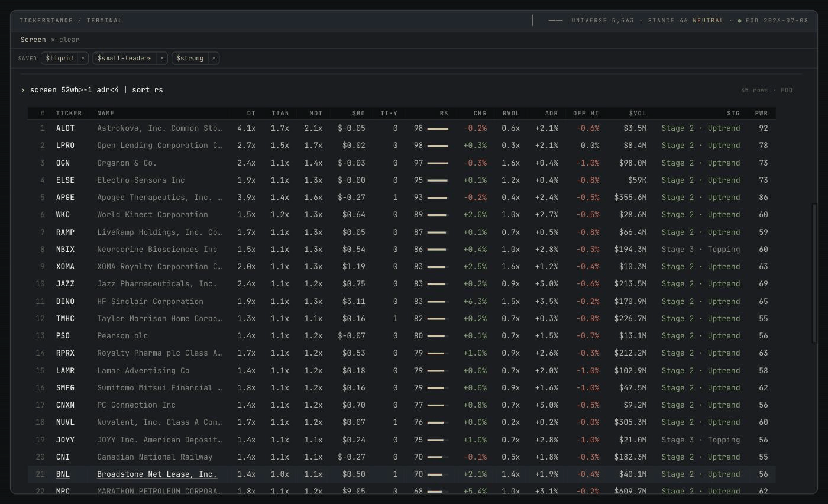828x504 pixels.
Task: Sort by the PWR column header
Action: pyautogui.click(x=761, y=113)
